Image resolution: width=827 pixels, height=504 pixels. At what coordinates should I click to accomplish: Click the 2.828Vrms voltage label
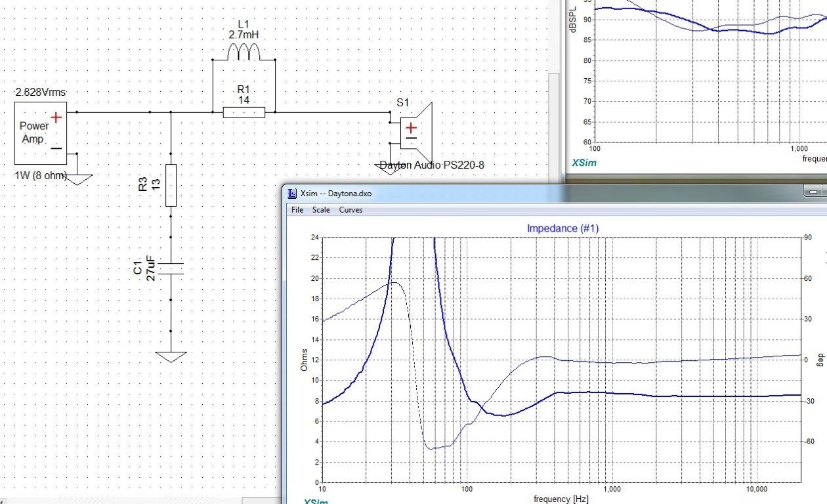tap(41, 93)
